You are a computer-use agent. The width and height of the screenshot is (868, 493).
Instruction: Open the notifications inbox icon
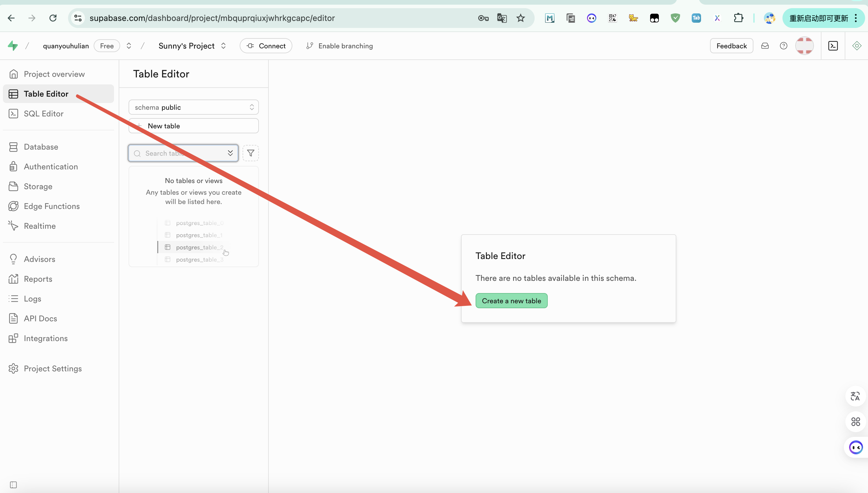[765, 46]
